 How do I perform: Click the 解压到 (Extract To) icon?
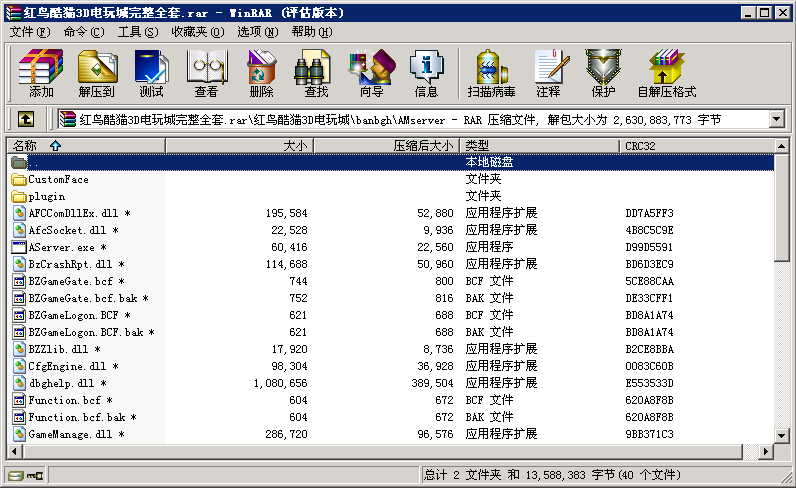point(96,73)
